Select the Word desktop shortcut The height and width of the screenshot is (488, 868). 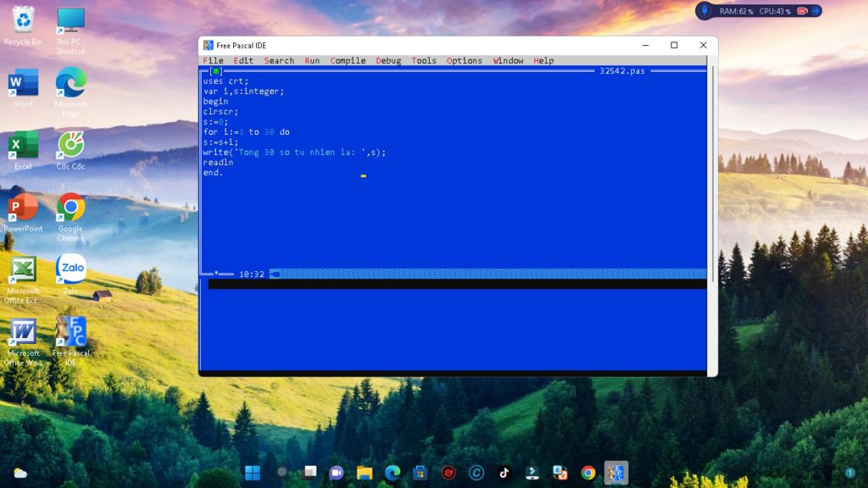23,87
